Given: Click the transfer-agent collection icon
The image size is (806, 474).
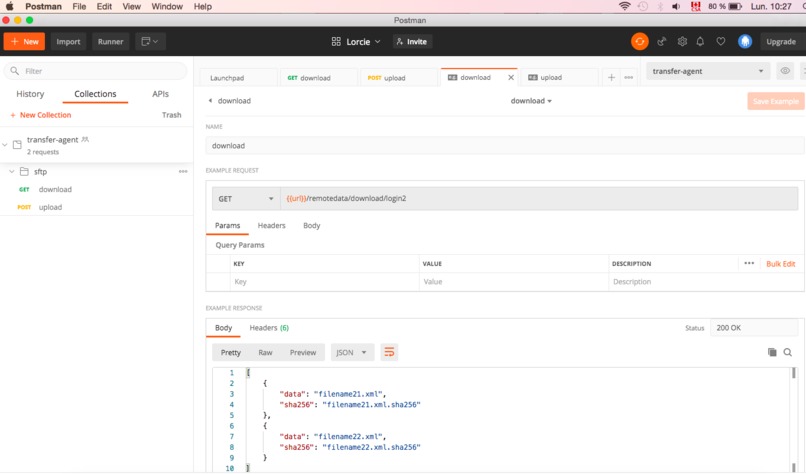Looking at the screenshot, I should (x=17, y=145).
